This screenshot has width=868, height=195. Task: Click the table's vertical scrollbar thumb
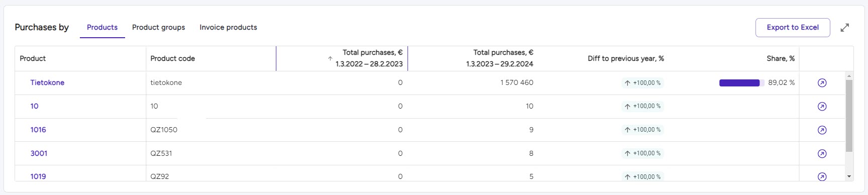(x=849, y=116)
